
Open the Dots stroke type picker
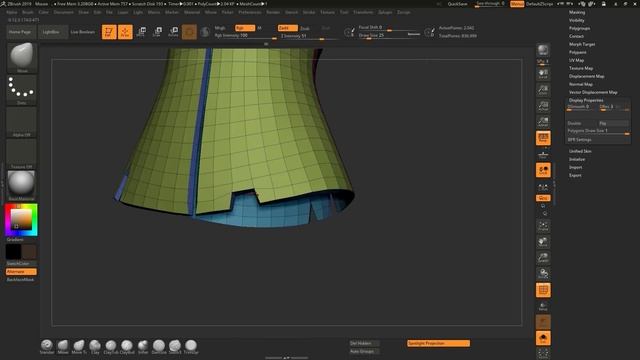click(x=22, y=90)
